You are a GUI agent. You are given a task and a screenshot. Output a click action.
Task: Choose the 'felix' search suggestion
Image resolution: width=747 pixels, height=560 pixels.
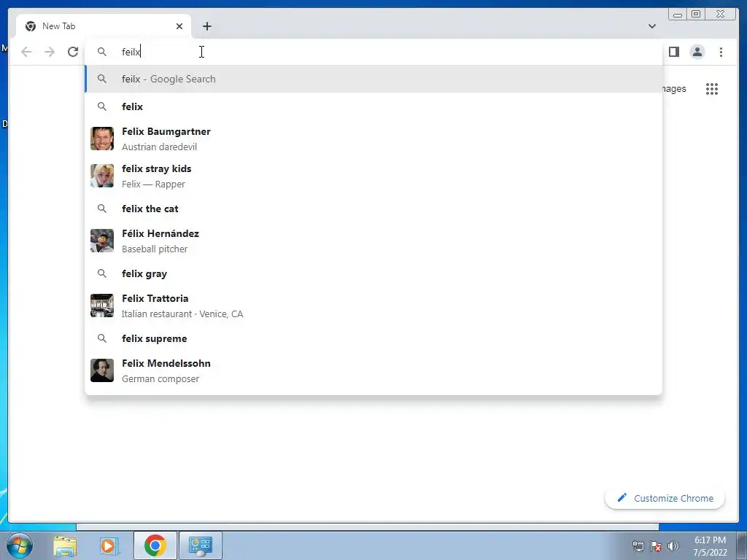(x=373, y=106)
